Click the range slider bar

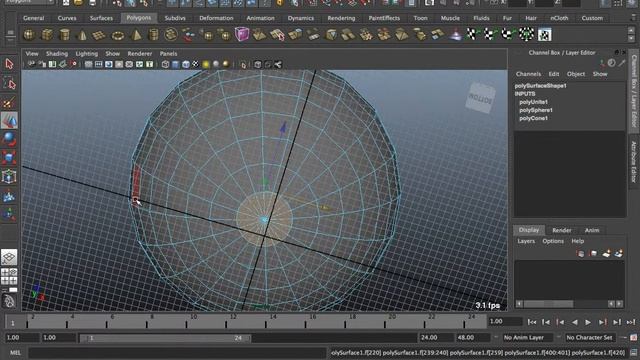pos(165,338)
